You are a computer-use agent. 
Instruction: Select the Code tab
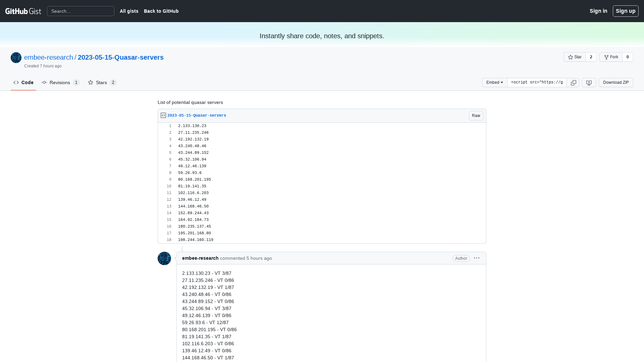(23, 82)
